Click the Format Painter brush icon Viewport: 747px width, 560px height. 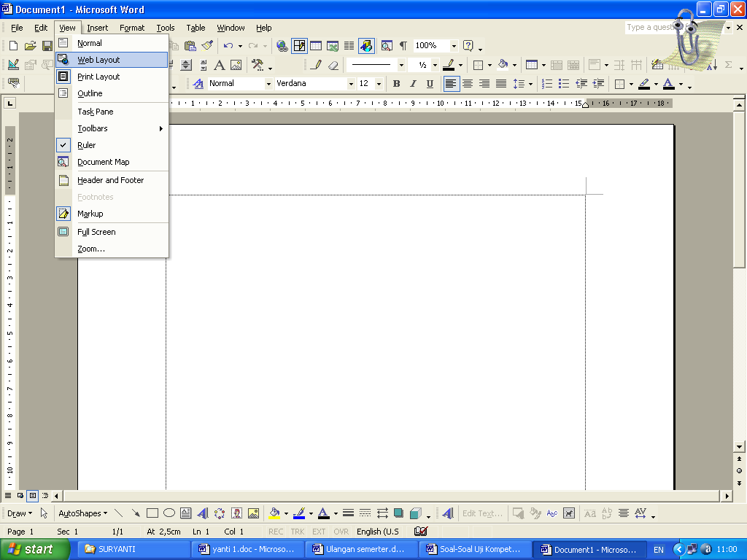pyautogui.click(x=207, y=46)
